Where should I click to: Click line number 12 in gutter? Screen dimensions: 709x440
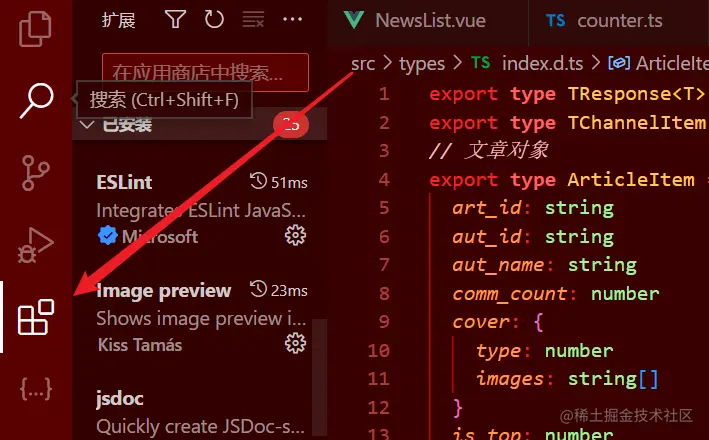pyautogui.click(x=378, y=408)
